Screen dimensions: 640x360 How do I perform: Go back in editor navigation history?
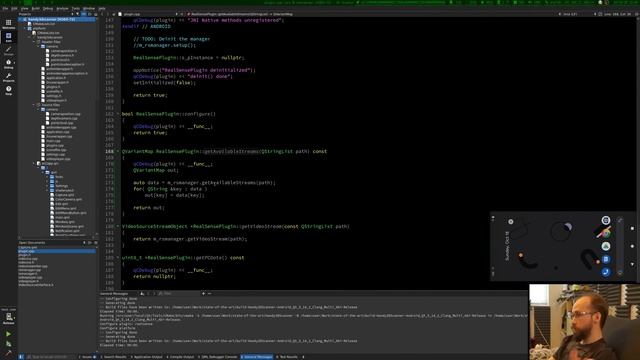click(x=102, y=14)
